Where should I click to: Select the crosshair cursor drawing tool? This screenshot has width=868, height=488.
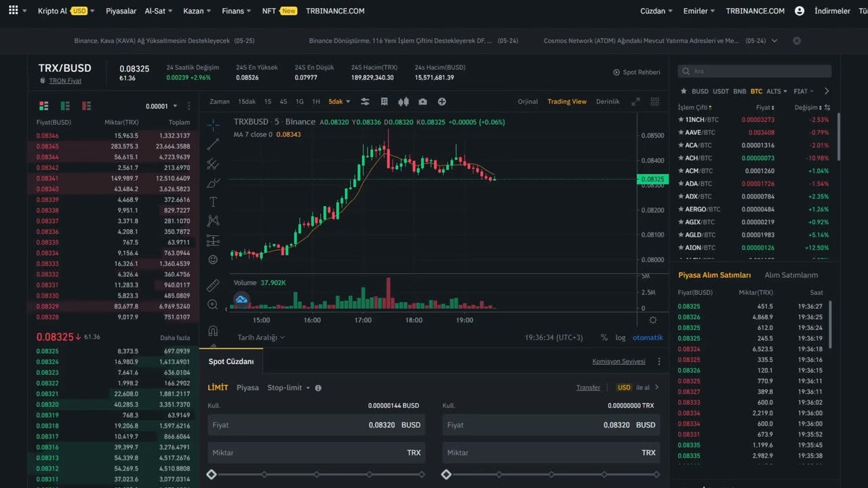213,125
